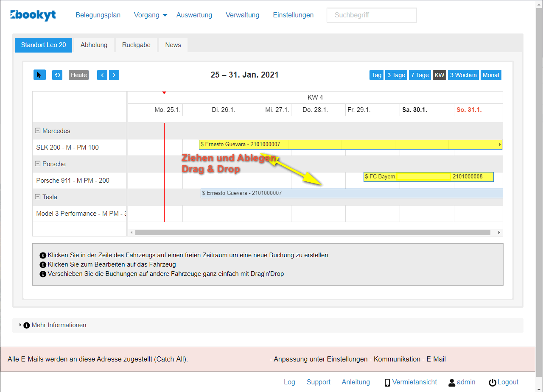Navigate to previous week with left arrow
Image resolution: width=543 pixels, height=392 pixels.
pos(102,75)
